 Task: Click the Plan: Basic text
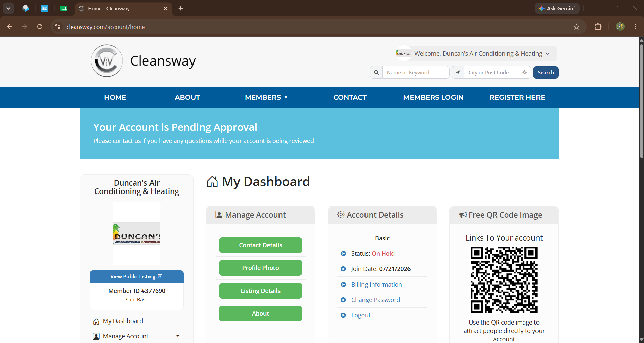137,300
